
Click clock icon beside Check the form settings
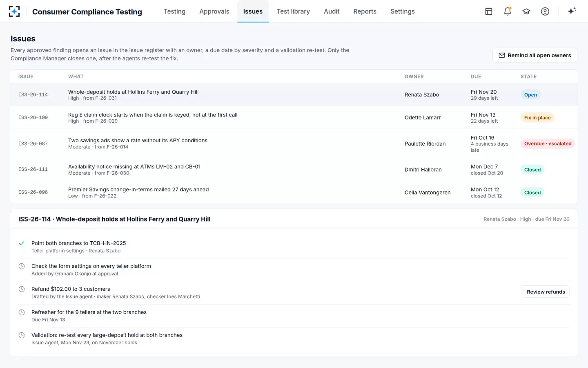coord(22,266)
